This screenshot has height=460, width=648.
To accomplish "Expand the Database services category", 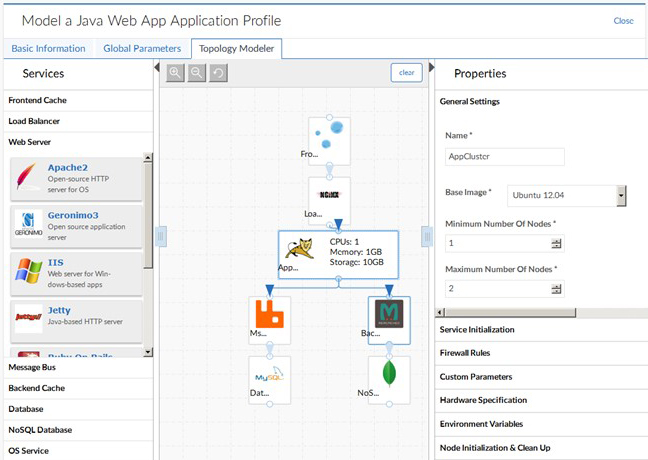I will click(x=26, y=409).
